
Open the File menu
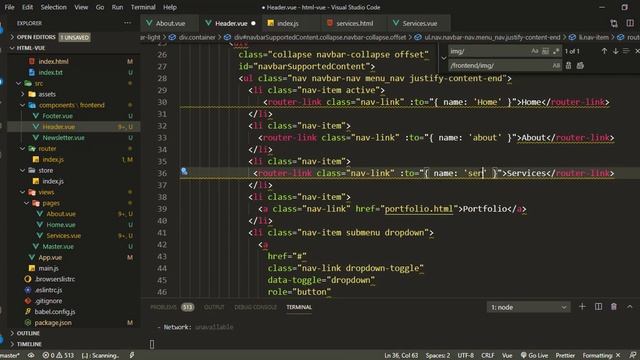point(9,7)
